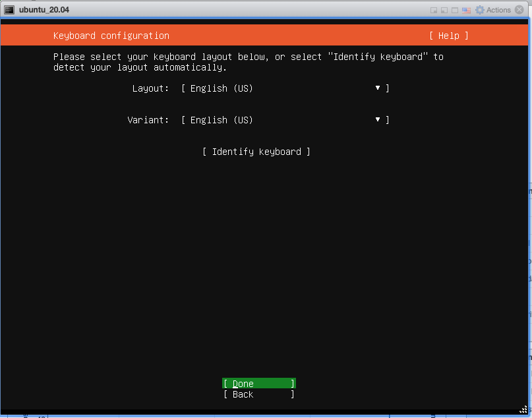Viewport: 532px width, 418px height.
Task: Click the ubuntu_20.04 window title
Action: 44,10
